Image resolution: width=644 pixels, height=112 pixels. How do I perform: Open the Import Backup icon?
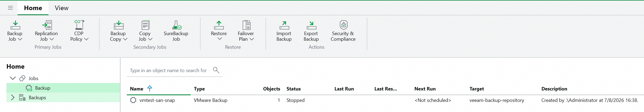(x=284, y=25)
